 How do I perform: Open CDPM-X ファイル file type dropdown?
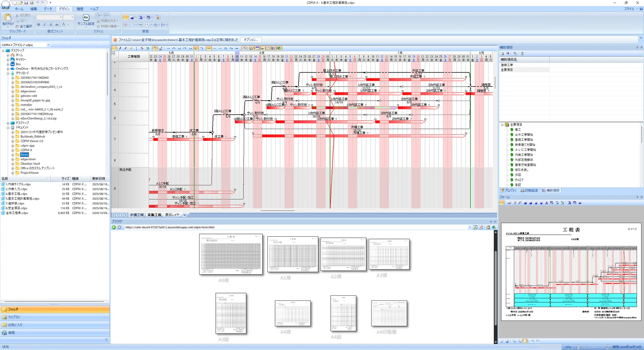[x=49, y=45]
